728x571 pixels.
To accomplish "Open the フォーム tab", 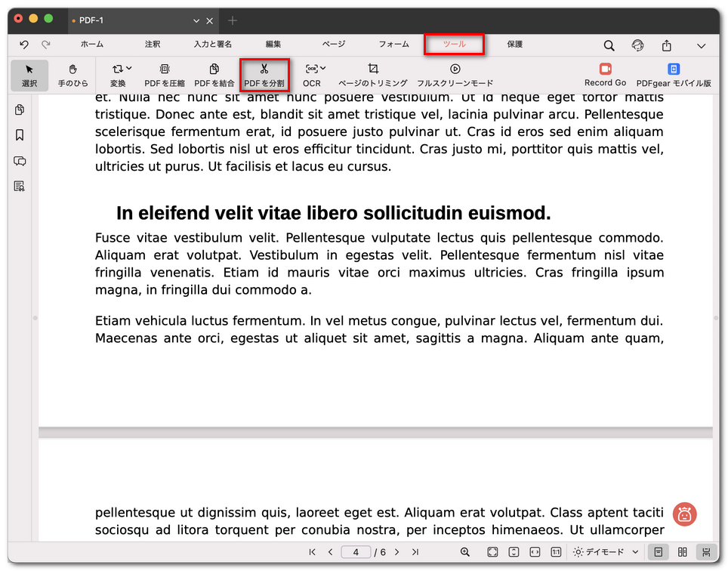I will (x=393, y=44).
